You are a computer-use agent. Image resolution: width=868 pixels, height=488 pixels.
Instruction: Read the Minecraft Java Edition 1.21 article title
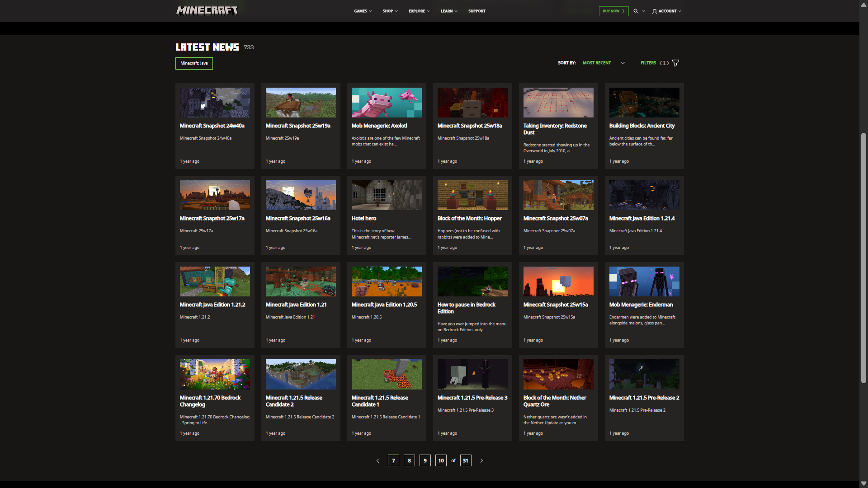tap(296, 305)
